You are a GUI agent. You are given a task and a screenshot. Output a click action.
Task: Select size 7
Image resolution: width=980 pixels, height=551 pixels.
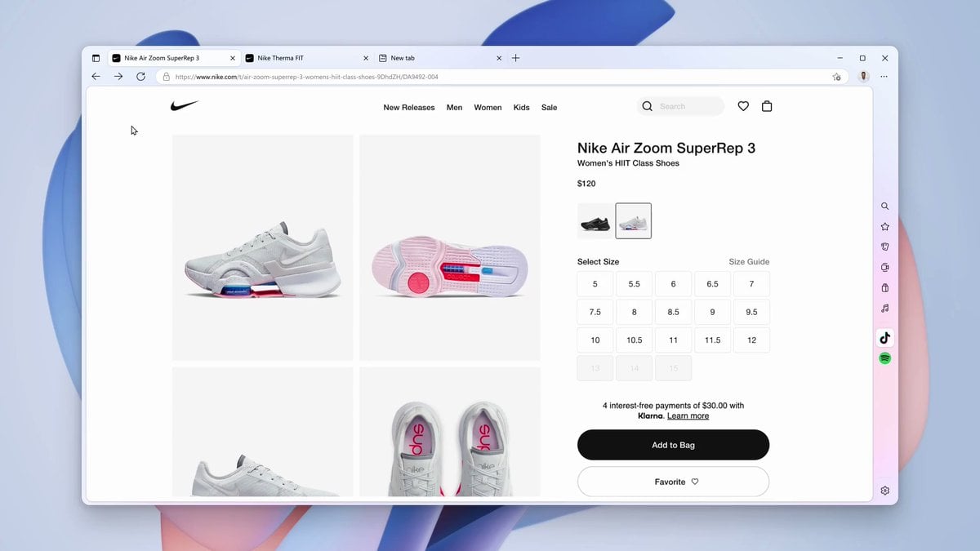pos(751,284)
